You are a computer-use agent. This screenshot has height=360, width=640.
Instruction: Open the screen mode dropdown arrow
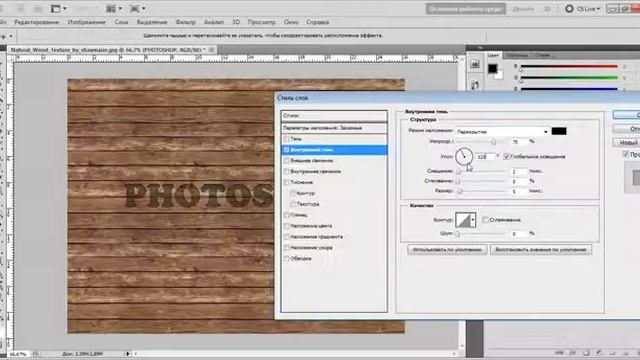point(144,9)
